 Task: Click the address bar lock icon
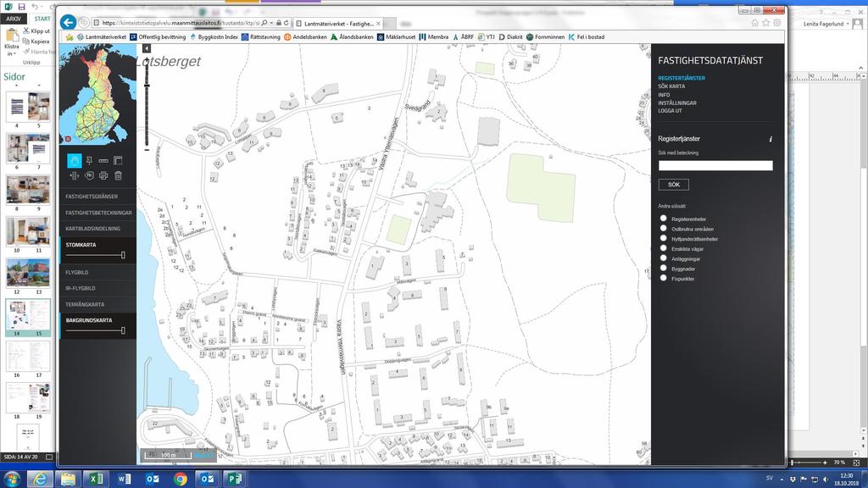(x=279, y=23)
